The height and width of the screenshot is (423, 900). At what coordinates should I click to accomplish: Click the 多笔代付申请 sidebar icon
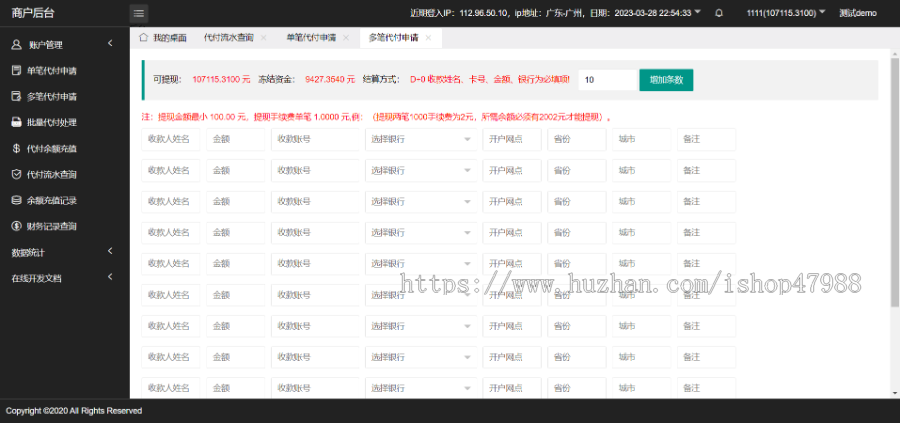pos(17,96)
